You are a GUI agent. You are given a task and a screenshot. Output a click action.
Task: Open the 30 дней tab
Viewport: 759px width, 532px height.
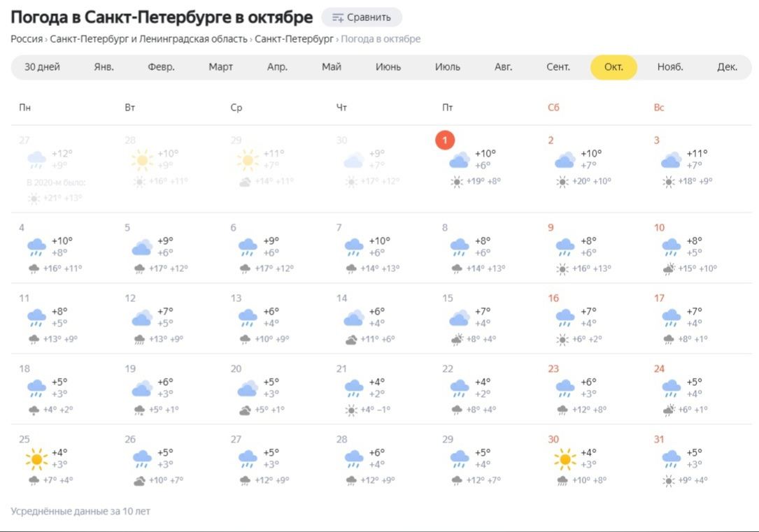tap(41, 67)
